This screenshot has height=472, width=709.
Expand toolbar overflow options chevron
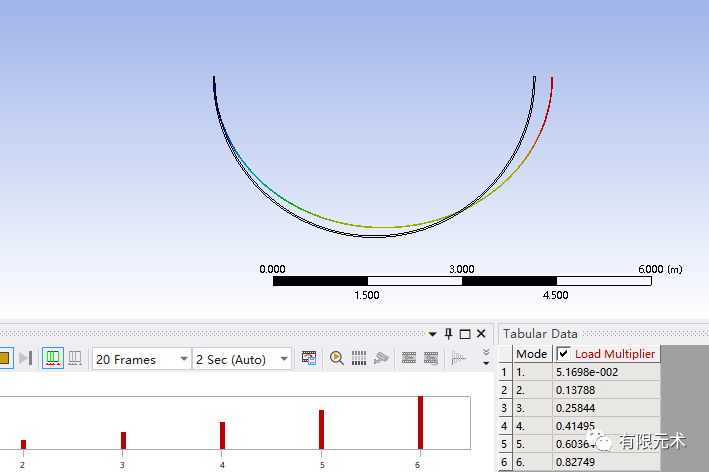click(x=486, y=357)
